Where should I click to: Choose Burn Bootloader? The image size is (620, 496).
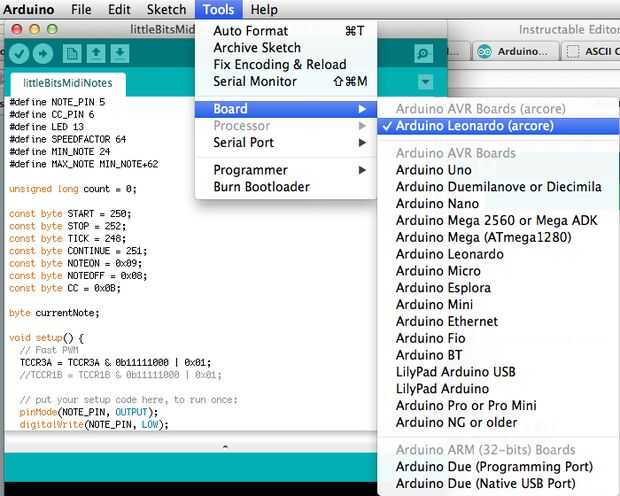[x=285, y=187]
